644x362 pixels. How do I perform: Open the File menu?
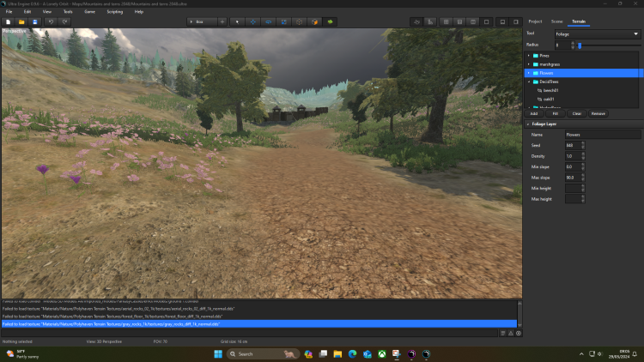(x=9, y=11)
